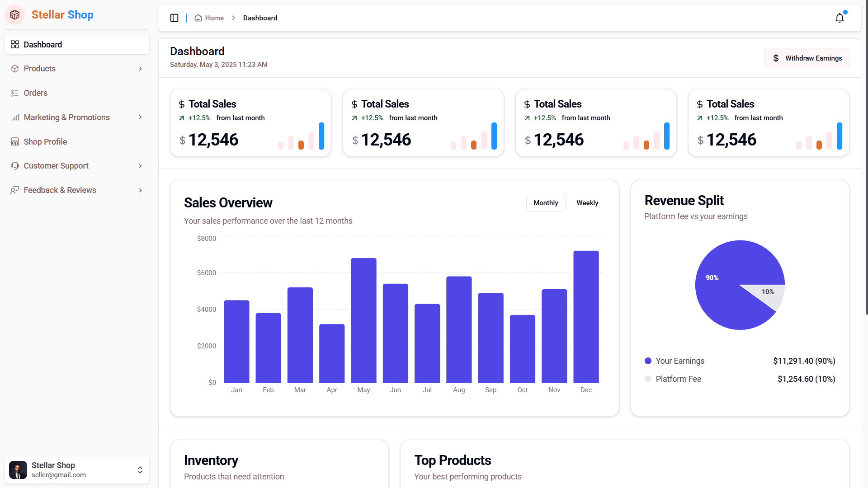Select the Monthly view toggle
Image resolution: width=868 pixels, height=488 pixels.
(x=545, y=203)
